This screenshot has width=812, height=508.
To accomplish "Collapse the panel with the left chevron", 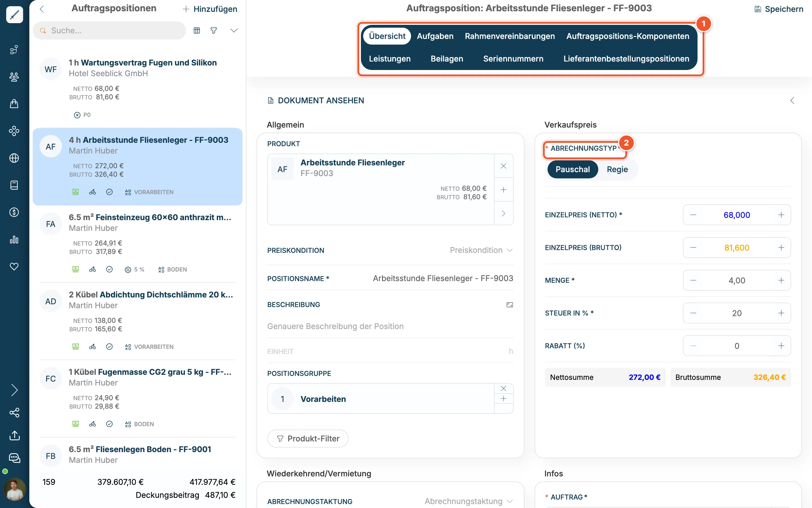I will [792, 100].
